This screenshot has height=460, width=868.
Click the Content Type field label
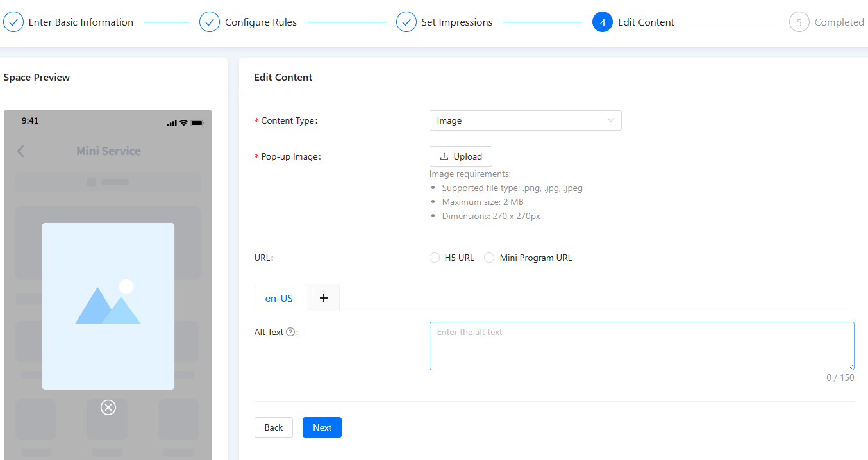[x=289, y=120]
